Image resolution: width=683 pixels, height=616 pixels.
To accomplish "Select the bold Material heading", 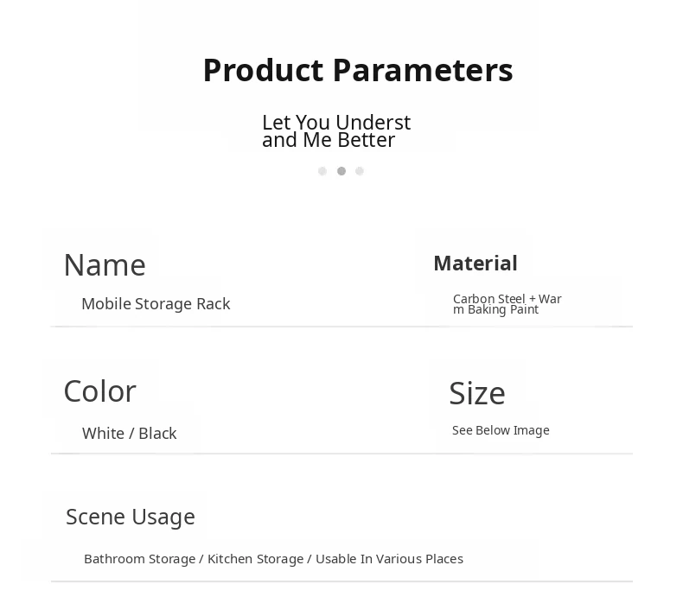I will click(x=475, y=263).
